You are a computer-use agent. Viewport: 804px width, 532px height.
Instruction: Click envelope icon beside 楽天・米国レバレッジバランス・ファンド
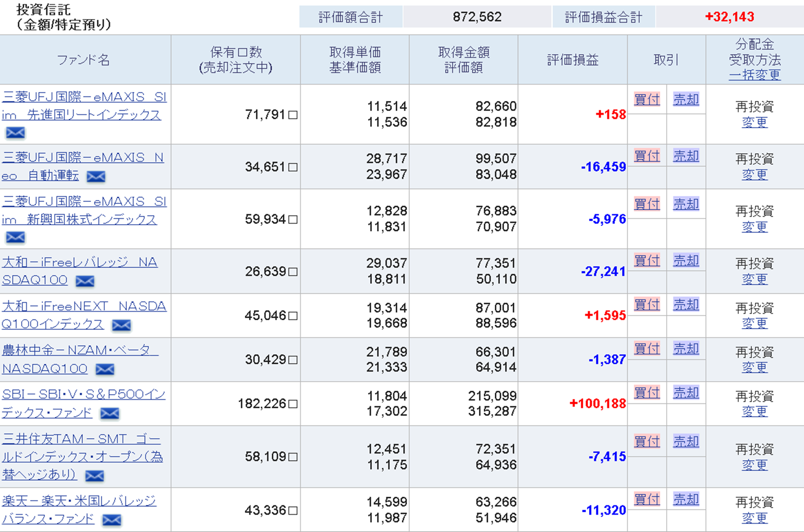(111, 520)
